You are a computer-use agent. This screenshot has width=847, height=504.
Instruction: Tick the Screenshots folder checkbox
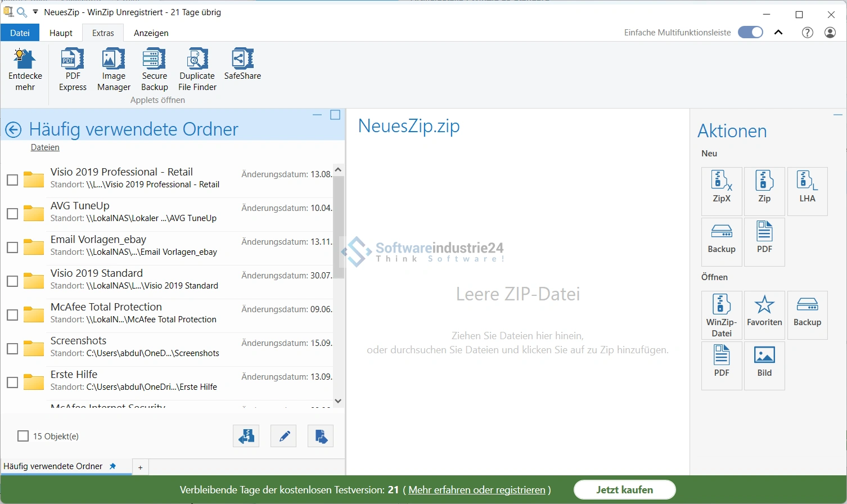click(12, 349)
